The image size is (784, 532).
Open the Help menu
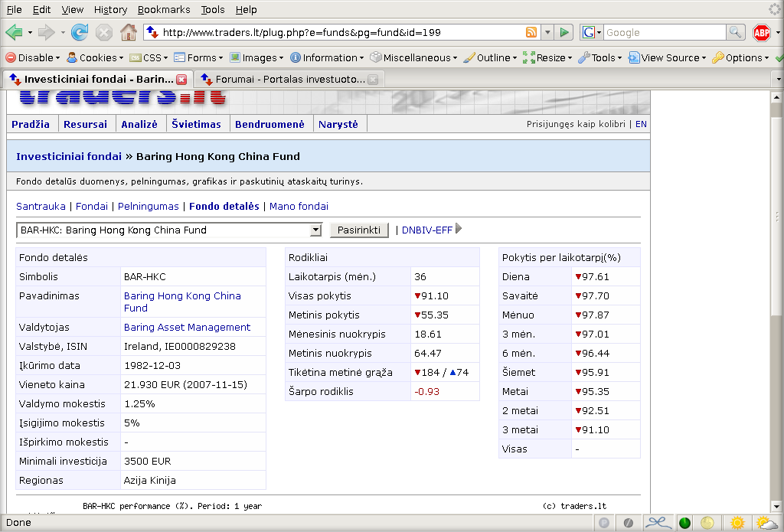point(246,9)
